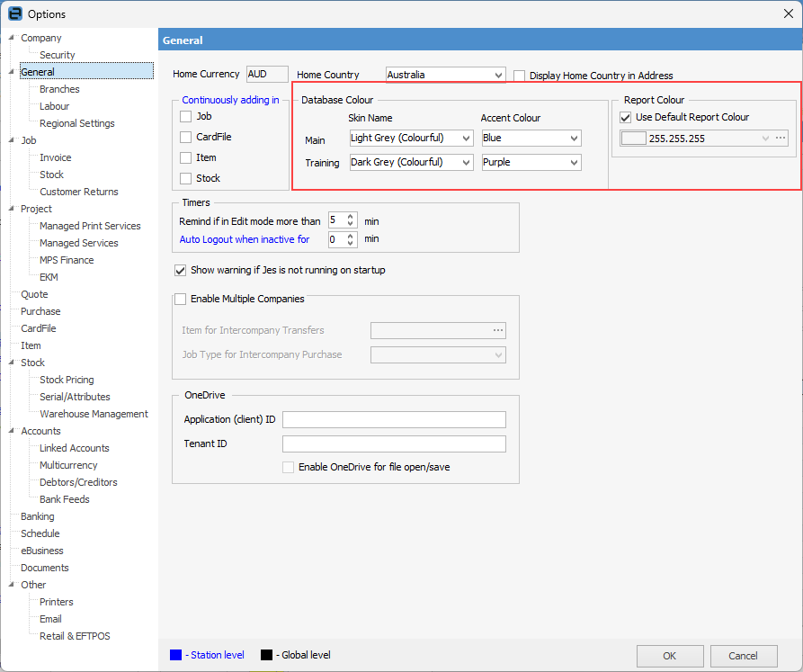Collapse the Stock tree node
Viewport: 803px width, 672px height.
(11, 363)
